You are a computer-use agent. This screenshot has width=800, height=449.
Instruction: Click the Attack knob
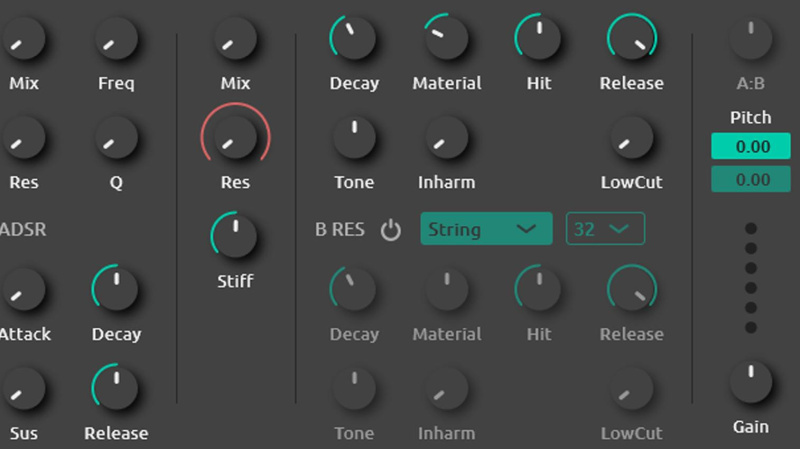[23, 289]
